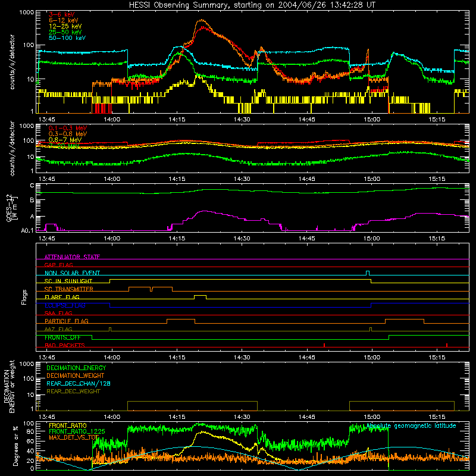The height and width of the screenshot is (476, 476).
Task: Click the NON_SOLAR_EVENT pulse near 15:00
Action: 368,273
